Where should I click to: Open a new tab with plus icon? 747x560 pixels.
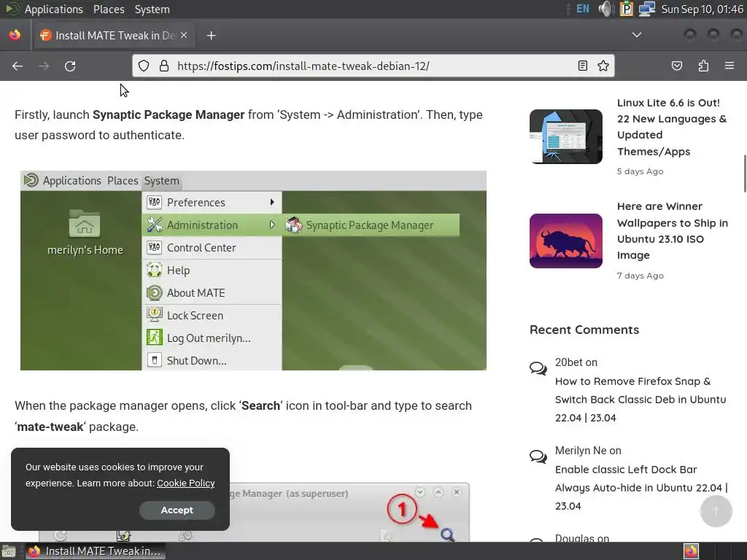211,36
